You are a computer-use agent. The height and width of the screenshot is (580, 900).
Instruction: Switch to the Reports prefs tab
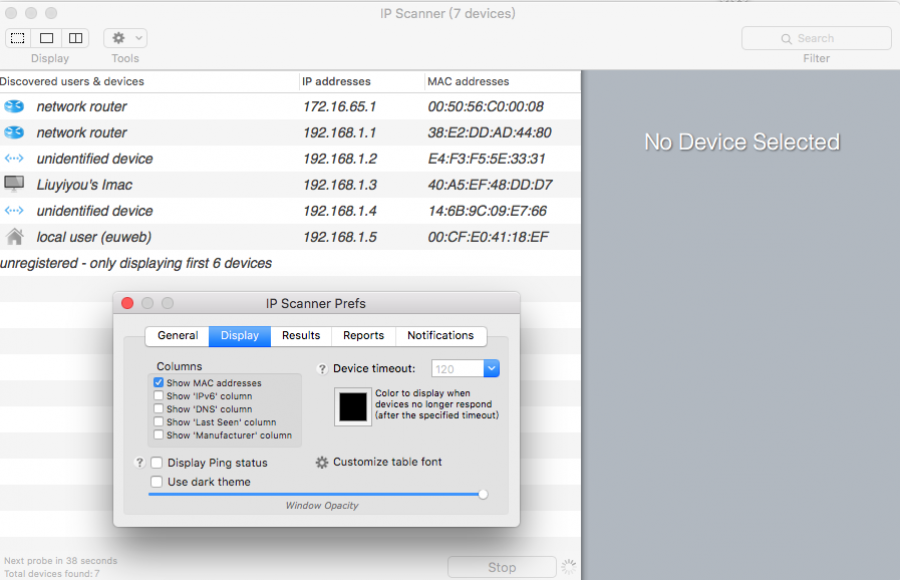tap(363, 335)
